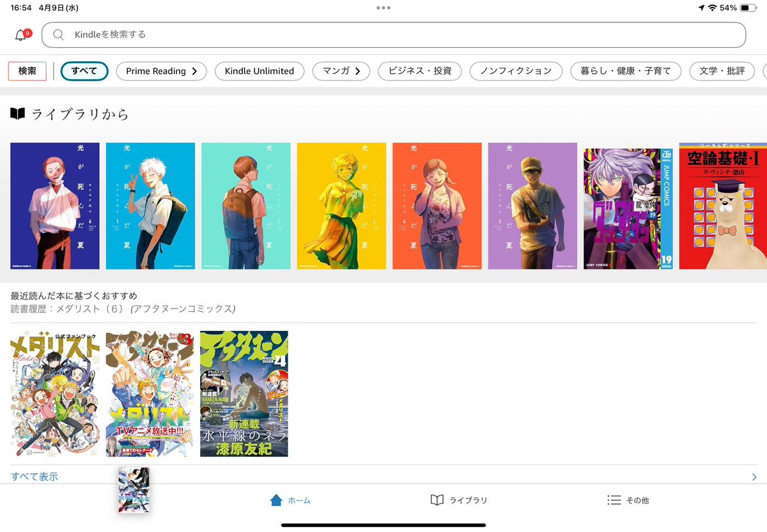Tap the battery icon in status bar
Screen dimensions: 767x532
click(x=748, y=8)
